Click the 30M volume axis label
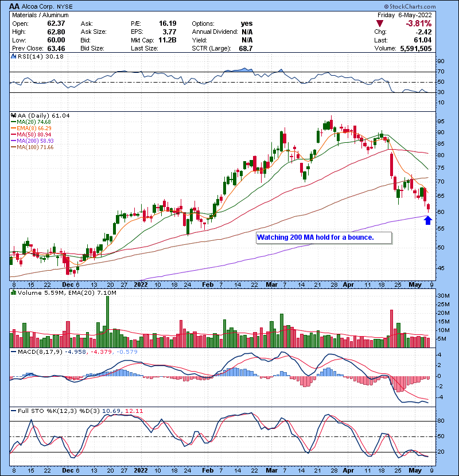This screenshot has height=476, width=459. click(443, 296)
